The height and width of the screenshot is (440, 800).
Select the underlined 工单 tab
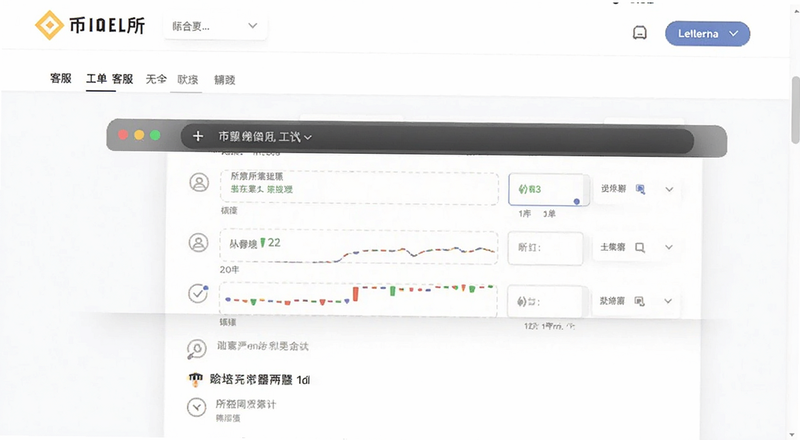(96, 79)
